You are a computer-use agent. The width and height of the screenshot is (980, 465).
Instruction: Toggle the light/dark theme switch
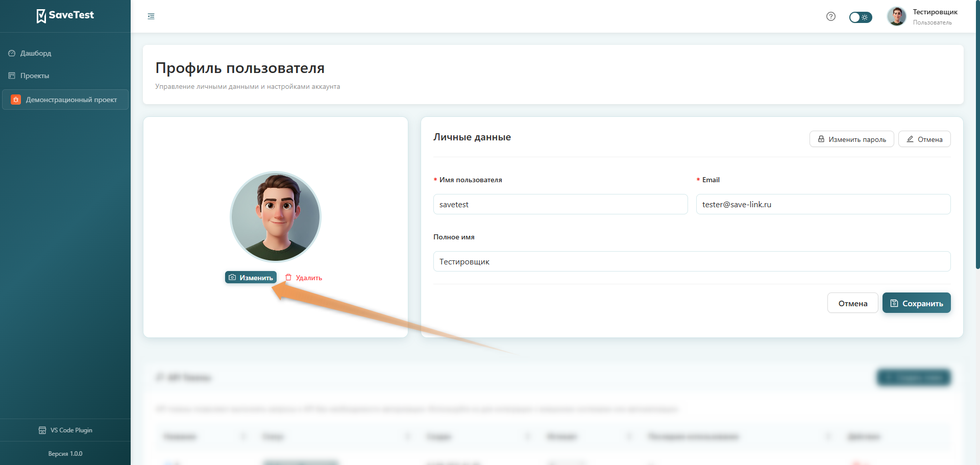coord(860,17)
